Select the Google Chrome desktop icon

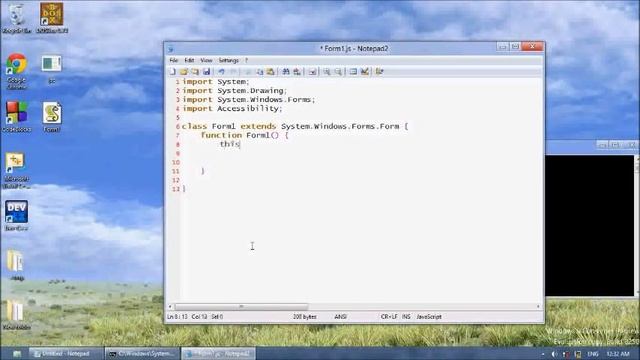pyautogui.click(x=16, y=71)
